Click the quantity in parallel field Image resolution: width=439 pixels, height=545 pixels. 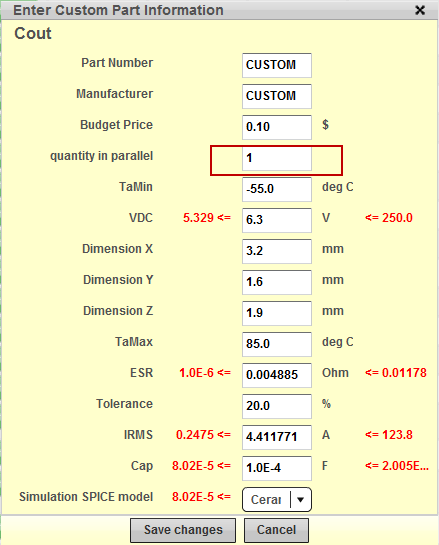(x=277, y=158)
